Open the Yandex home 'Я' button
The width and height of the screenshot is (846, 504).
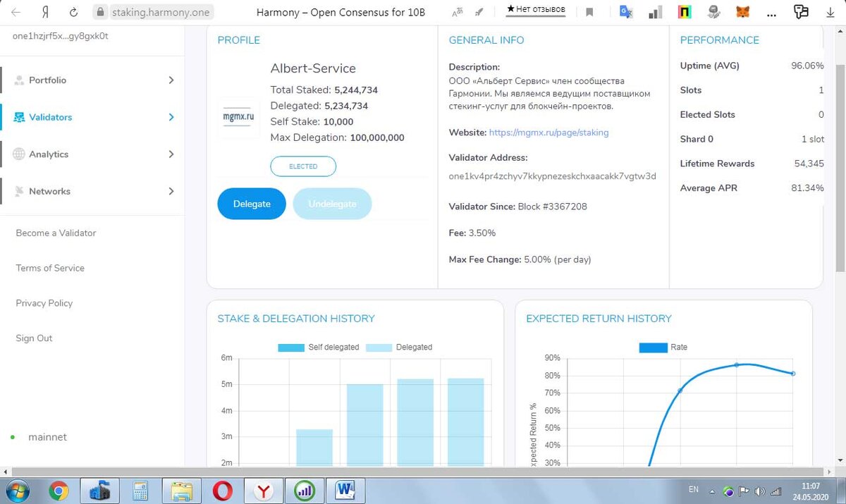click(x=47, y=13)
